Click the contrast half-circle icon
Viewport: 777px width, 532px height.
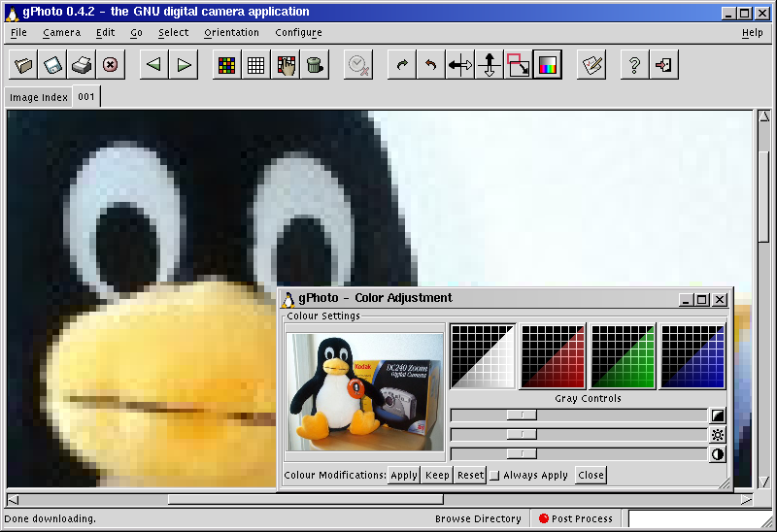tap(718, 454)
